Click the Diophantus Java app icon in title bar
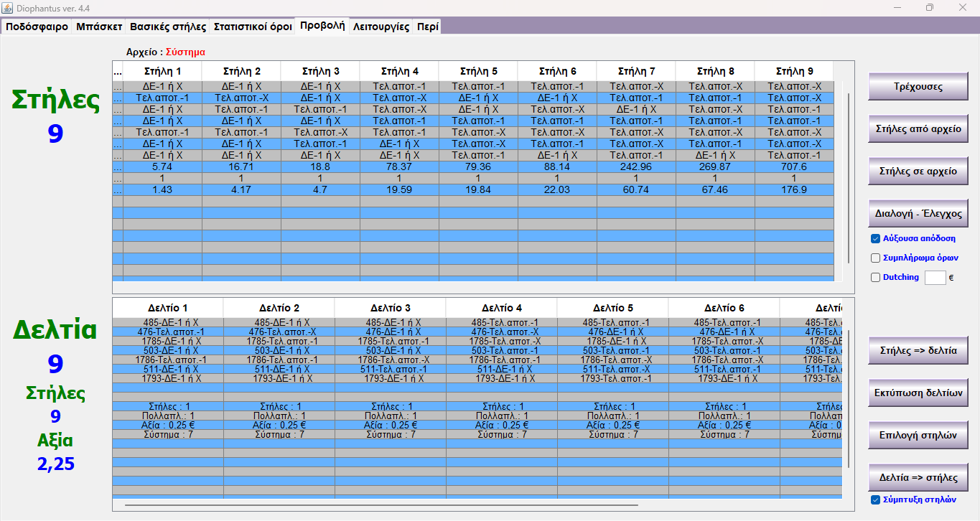980x521 pixels. tap(9, 7)
